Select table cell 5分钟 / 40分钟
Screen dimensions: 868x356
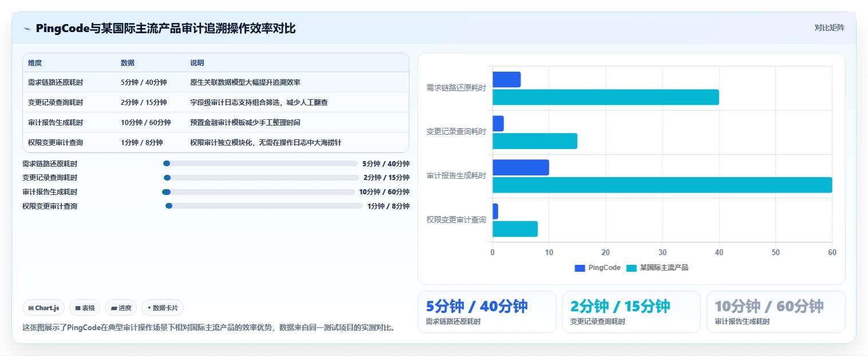[x=144, y=83]
